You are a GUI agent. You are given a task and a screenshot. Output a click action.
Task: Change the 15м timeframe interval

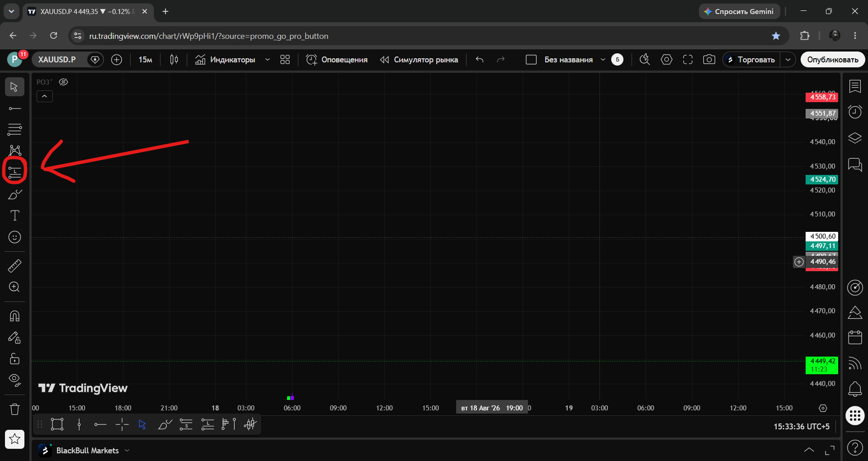pyautogui.click(x=145, y=60)
